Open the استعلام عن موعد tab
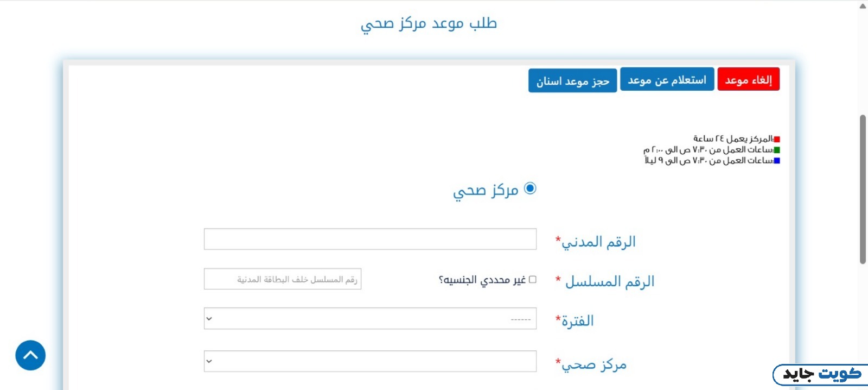 point(667,80)
